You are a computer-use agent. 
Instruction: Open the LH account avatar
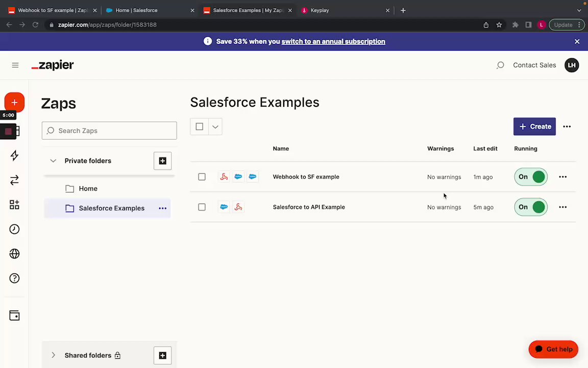(x=572, y=65)
